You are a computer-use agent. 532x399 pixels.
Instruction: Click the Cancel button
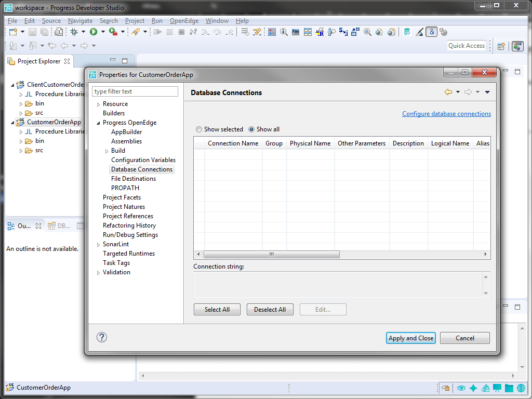click(465, 338)
